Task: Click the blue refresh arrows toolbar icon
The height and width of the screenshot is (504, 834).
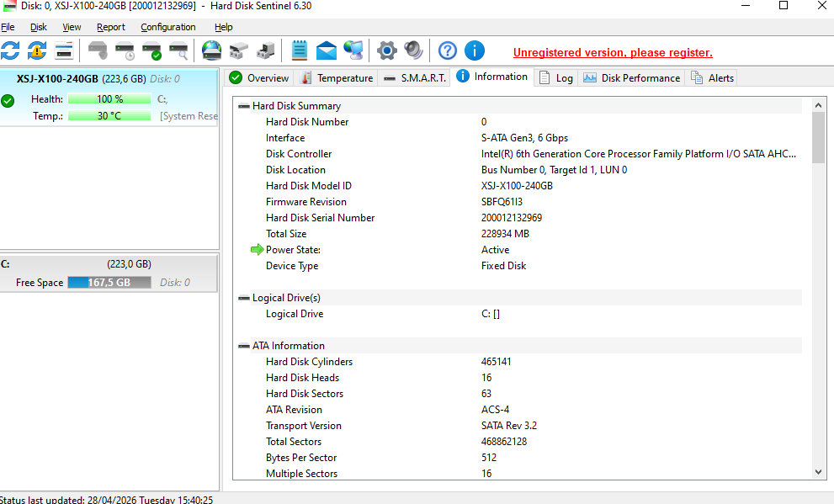Action: coord(10,50)
